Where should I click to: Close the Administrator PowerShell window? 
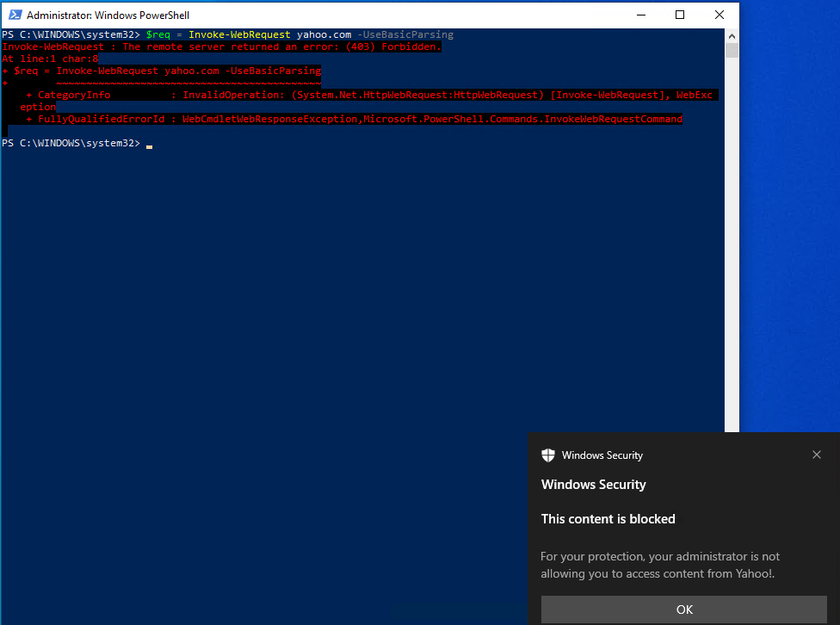tap(719, 15)
